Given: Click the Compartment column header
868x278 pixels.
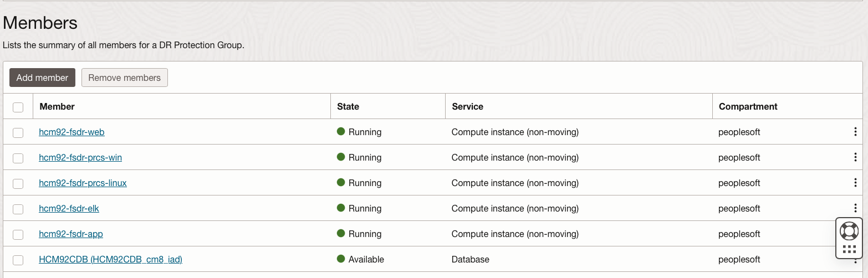Looking at the screenshot, I should 748,106.
